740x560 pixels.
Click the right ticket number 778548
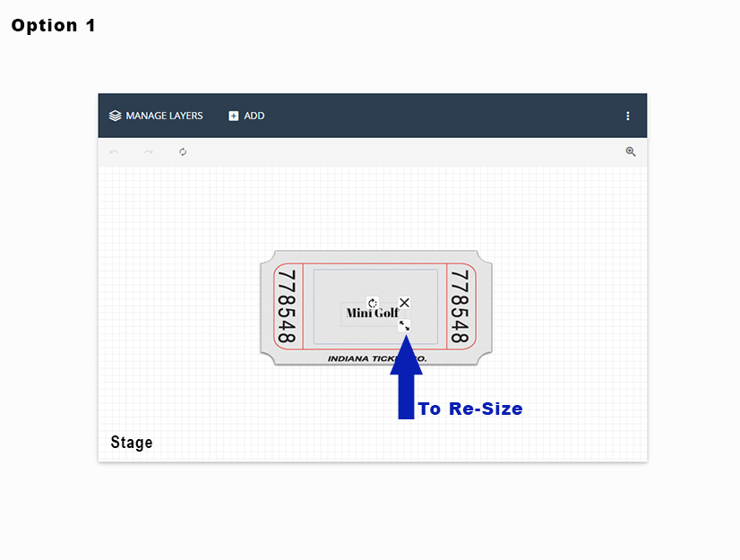pos(460,307)
